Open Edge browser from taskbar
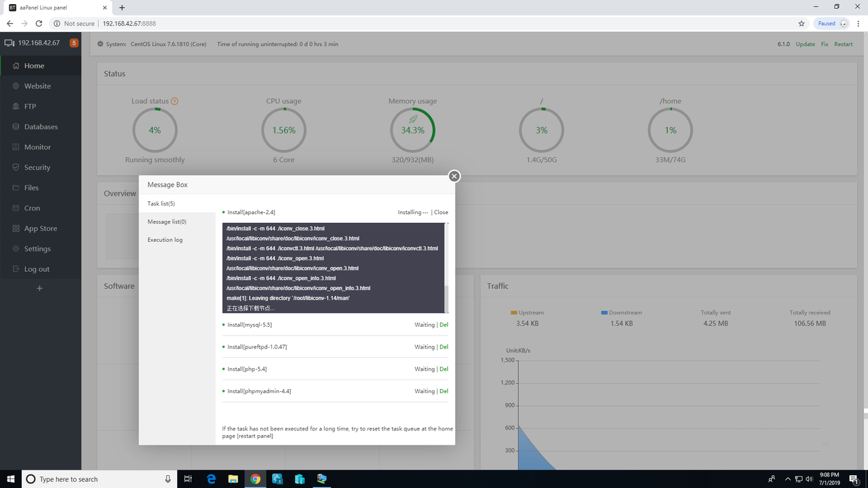868x488 pixels. point(211,479)
